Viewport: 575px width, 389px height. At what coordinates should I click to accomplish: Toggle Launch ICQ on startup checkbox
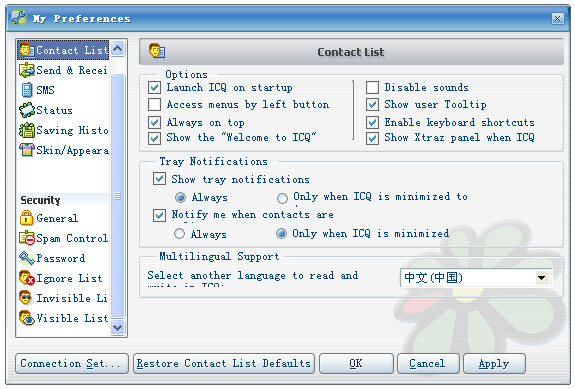(x=154, y=87)
